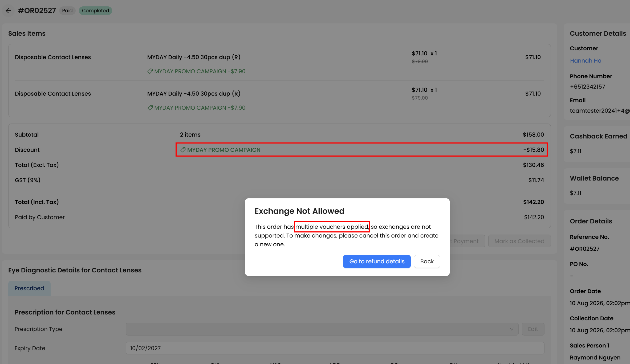
Task: Click the '2 items' subtotal count
Action: [x=190, y=134]
